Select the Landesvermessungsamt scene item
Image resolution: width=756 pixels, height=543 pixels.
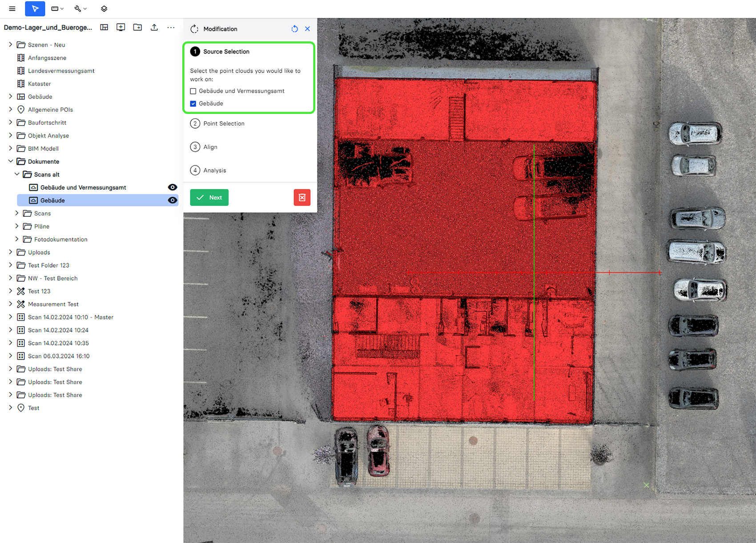[x=61, y=71]
